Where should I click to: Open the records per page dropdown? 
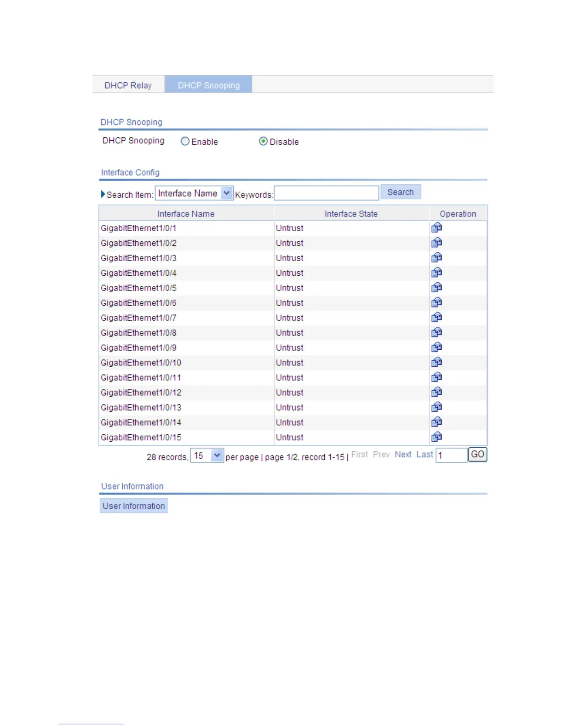(x=207, y=455)
